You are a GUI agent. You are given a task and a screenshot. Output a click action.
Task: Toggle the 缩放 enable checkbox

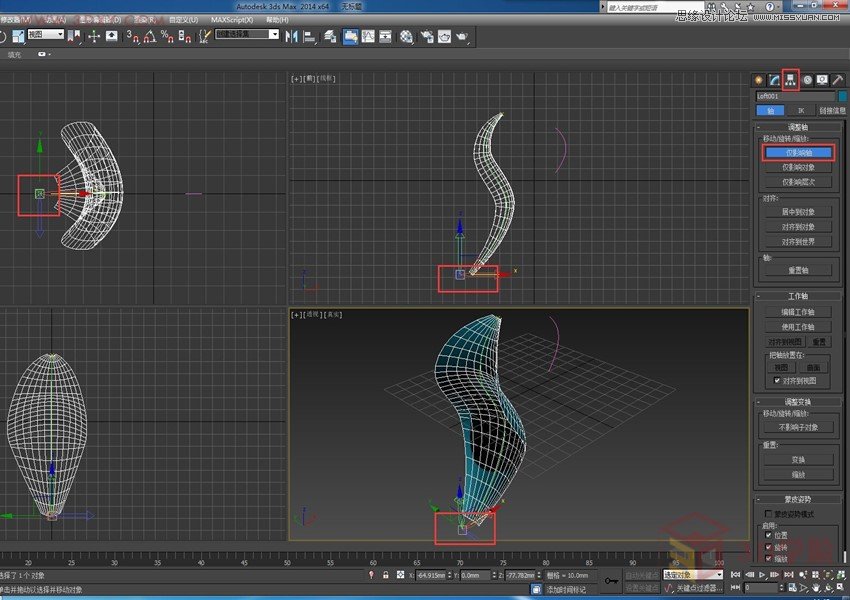pyautogui.click(x=768, y=558)
